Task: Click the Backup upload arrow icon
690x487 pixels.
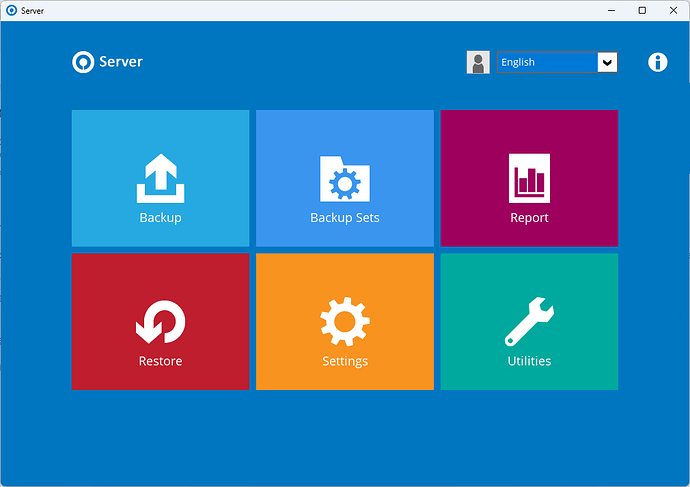Action: pyautogui.click(x=160, y=180)
